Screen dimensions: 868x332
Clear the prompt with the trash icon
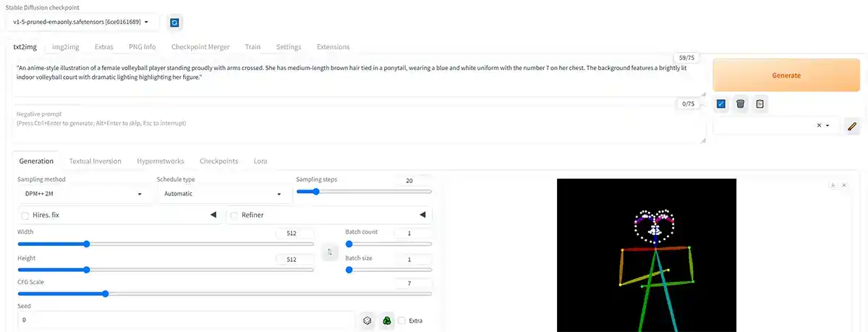(740, 104)
